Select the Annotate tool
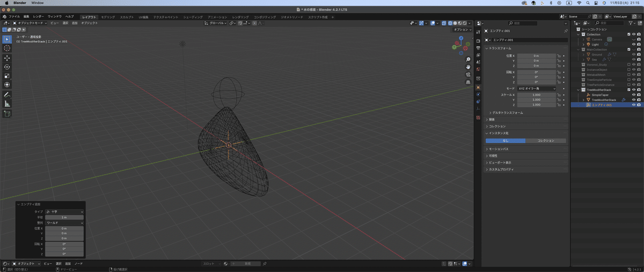The image size is (644, 272). [x=7, y=95]
